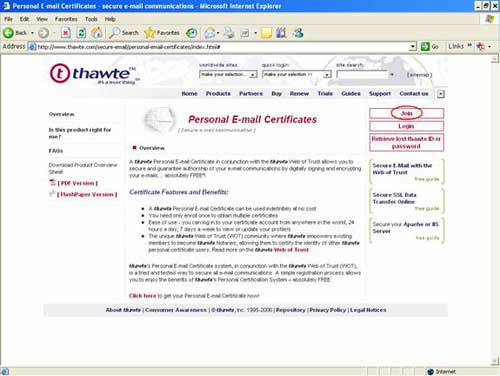This screenshot has width=500, height=376.
Task: Click Retrieve lost thawte ID or password
Action: coord(406,142)
